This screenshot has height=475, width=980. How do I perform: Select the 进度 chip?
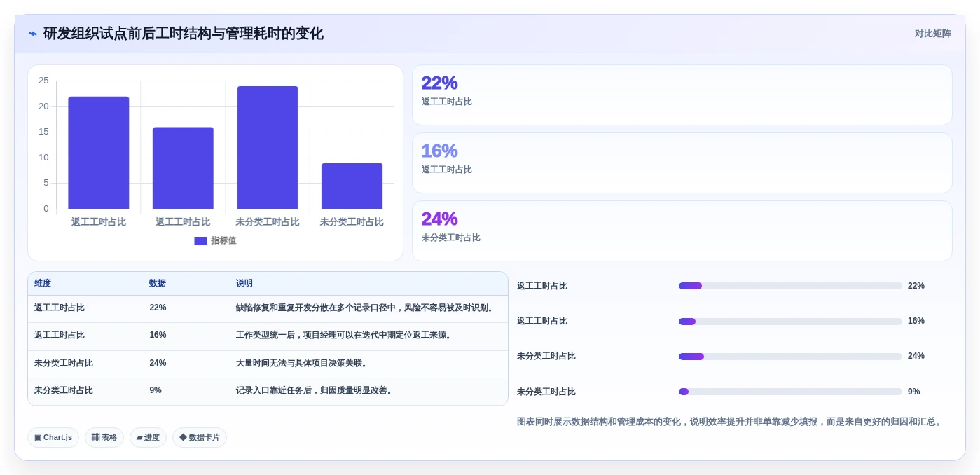148,438
